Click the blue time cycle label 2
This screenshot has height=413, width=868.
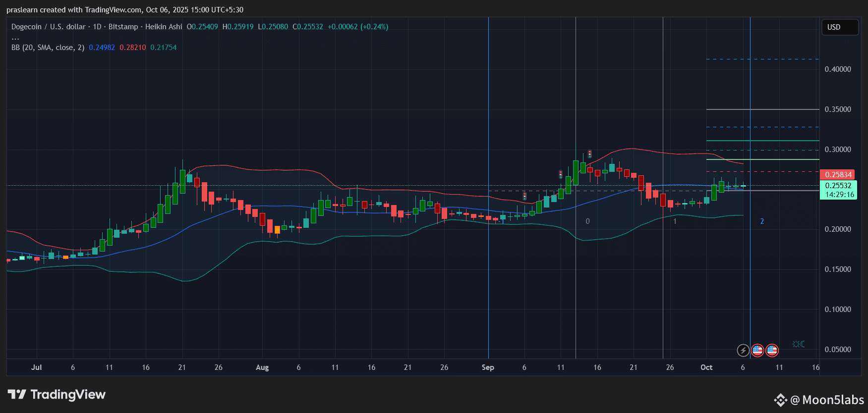point(762,221)
